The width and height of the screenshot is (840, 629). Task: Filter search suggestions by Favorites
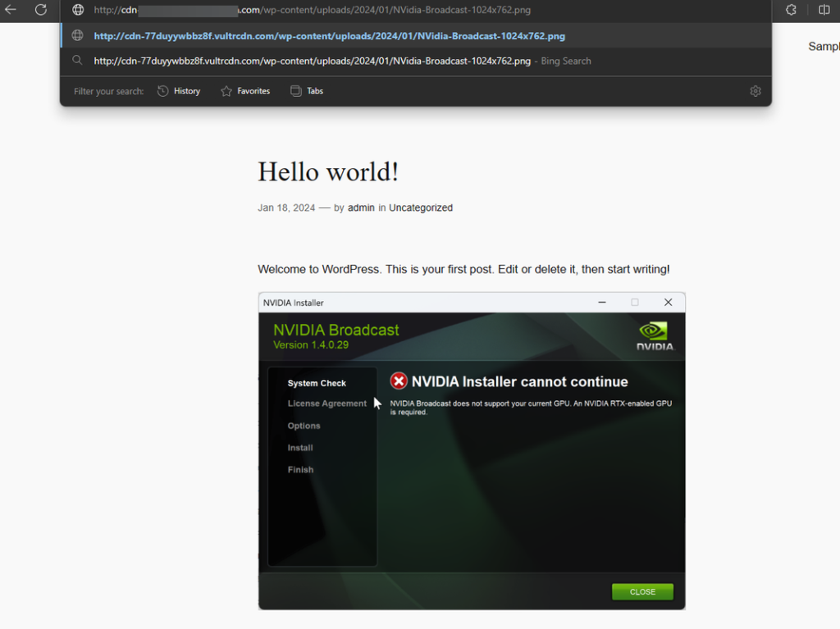tap(244, 91)
